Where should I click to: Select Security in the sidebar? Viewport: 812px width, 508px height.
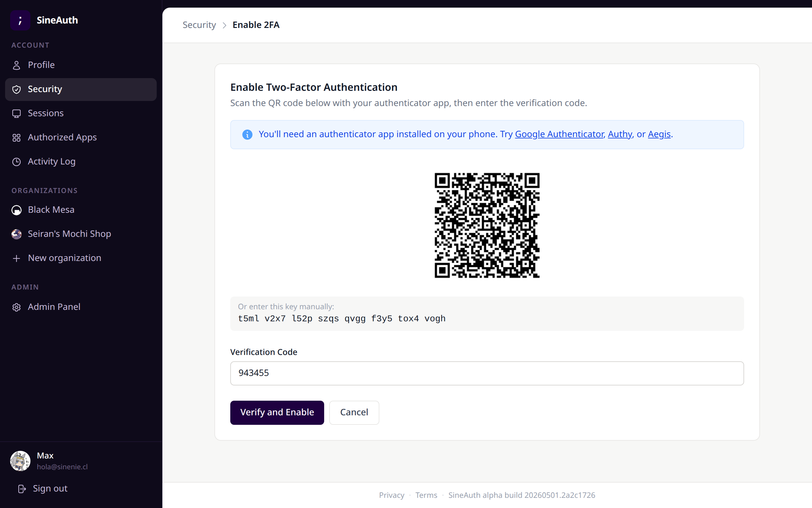pos(81,89)
